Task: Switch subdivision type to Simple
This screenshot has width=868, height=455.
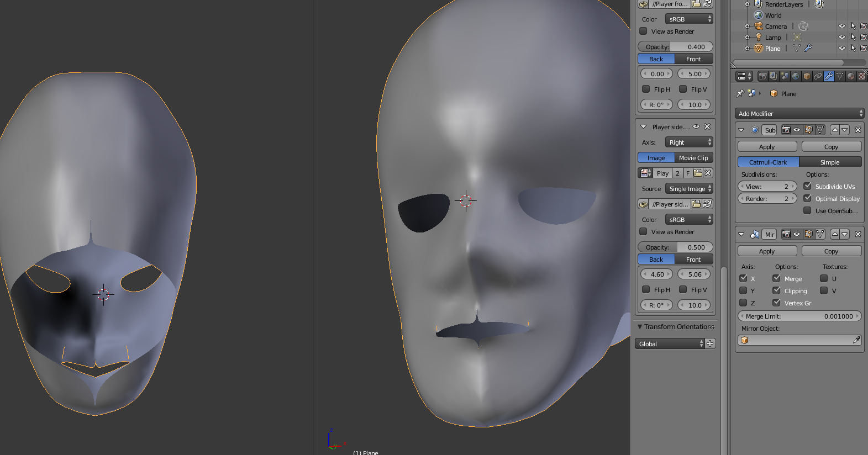Action: tap(830, 162)
